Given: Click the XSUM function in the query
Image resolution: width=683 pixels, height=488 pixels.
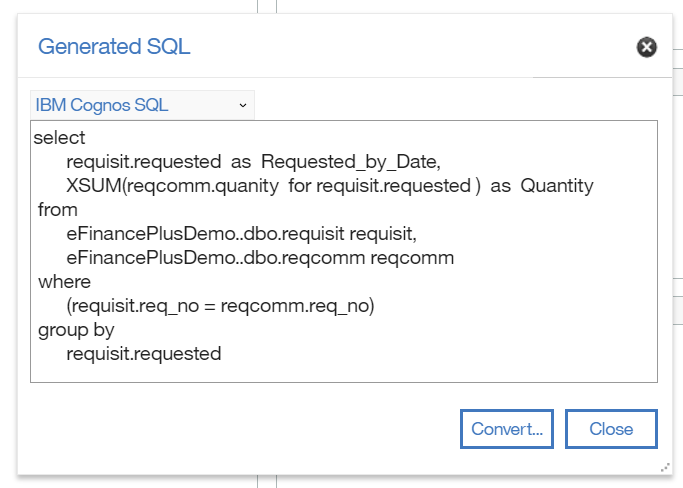Looking at the screenshot, I should tap(97, 186).
